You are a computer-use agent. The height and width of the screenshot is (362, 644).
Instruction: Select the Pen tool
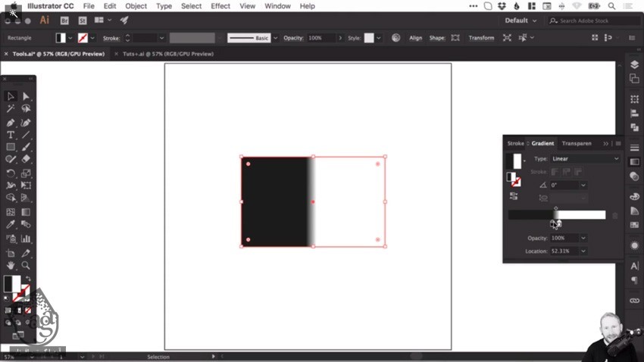[11, 123]
